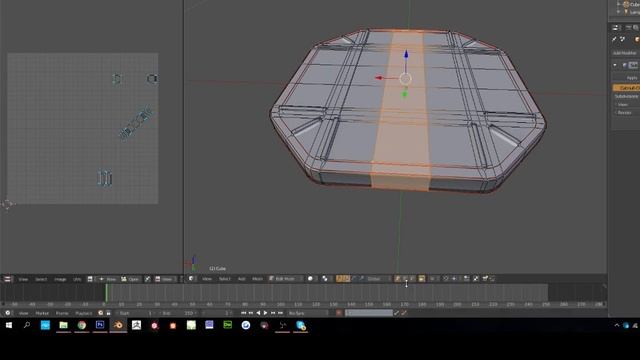Click the Start frame field
This screenshot has width=640, height=360.
[x=136, y=313]
